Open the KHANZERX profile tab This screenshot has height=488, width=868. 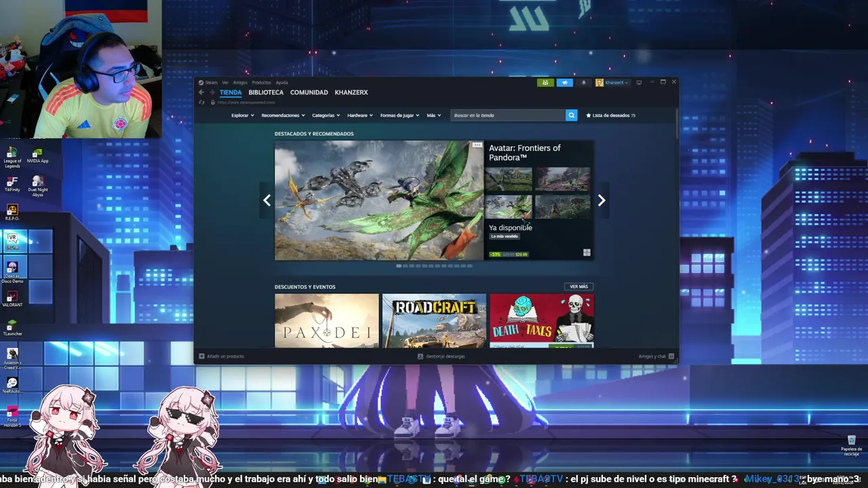click(351, 92)
